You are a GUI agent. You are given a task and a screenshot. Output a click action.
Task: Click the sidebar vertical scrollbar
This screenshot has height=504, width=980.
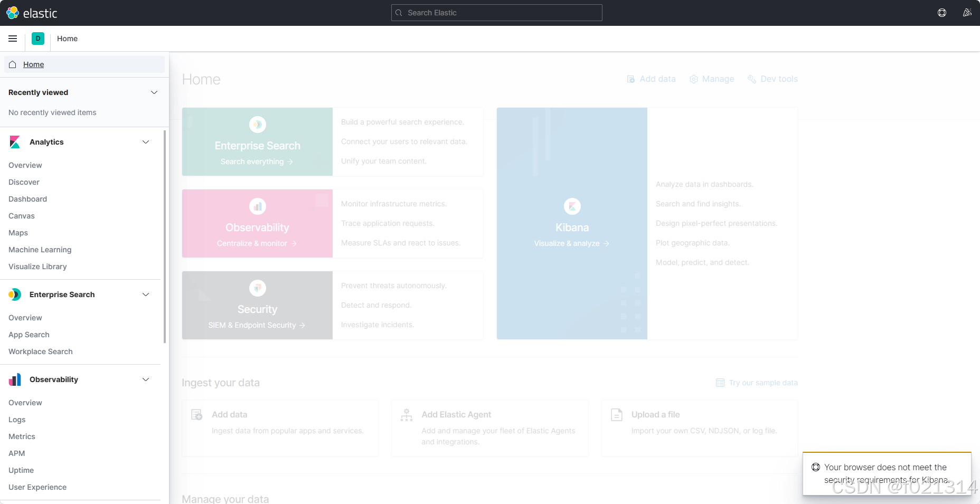click(165, 236)
